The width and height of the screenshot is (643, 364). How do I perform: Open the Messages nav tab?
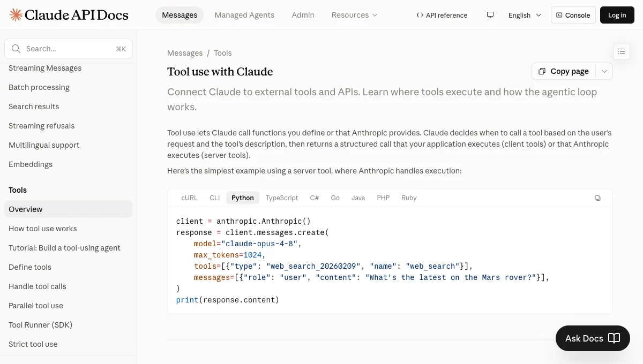pyautogui.click(x=180, y=15)
